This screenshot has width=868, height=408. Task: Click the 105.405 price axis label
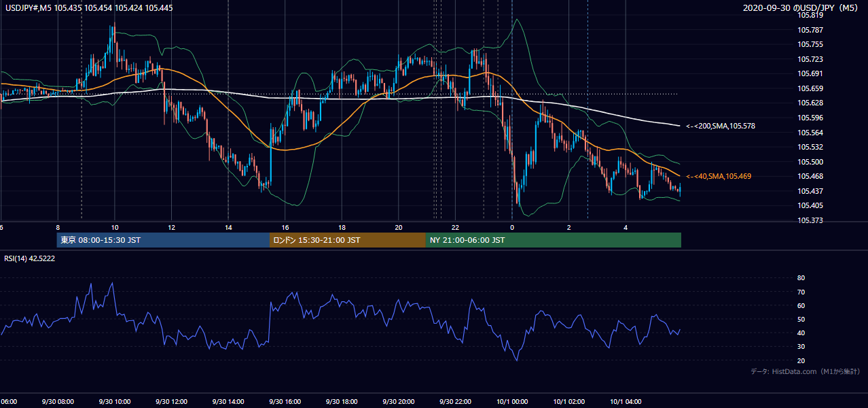pyautogui.click(x=811, y=205)
